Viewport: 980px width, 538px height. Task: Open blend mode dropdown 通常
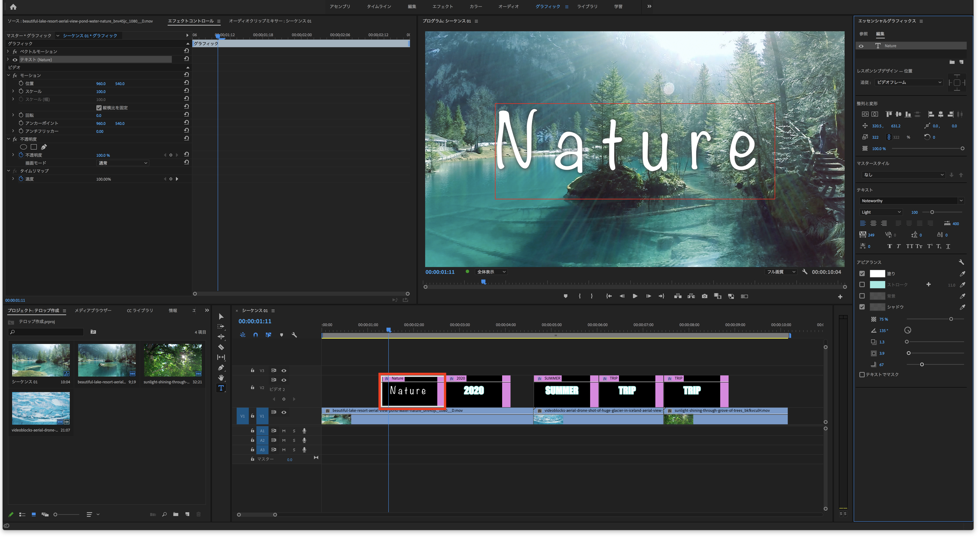[x=122, y=163]
